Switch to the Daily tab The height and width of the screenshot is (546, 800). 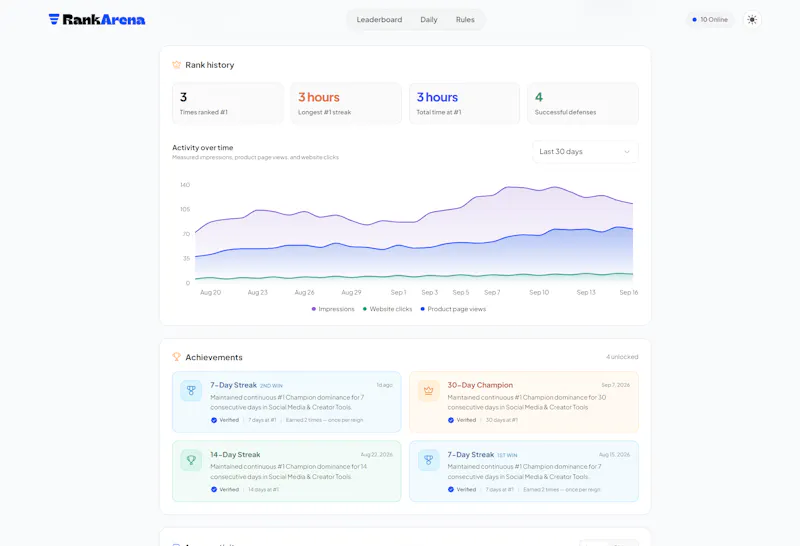pos(429,19)
